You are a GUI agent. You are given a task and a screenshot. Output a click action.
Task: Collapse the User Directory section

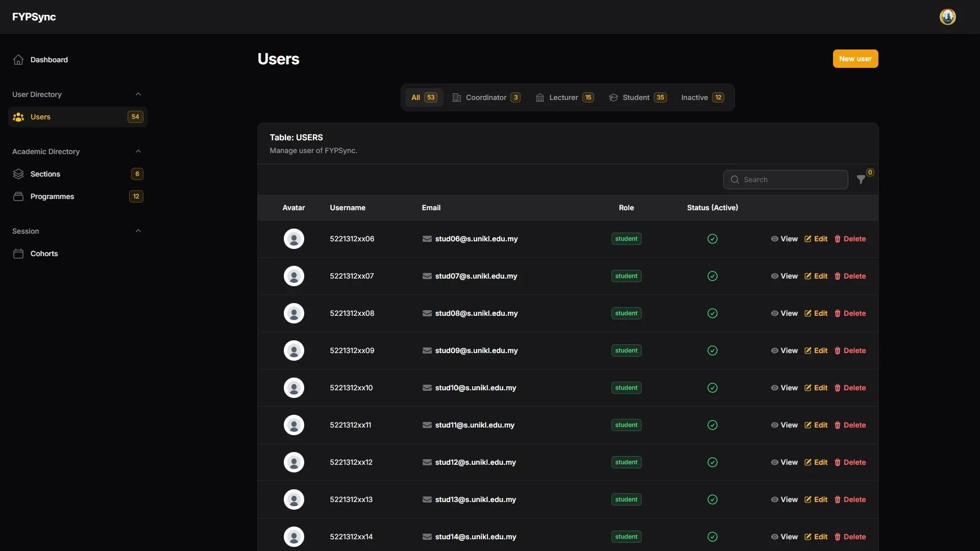click(138, 94)
